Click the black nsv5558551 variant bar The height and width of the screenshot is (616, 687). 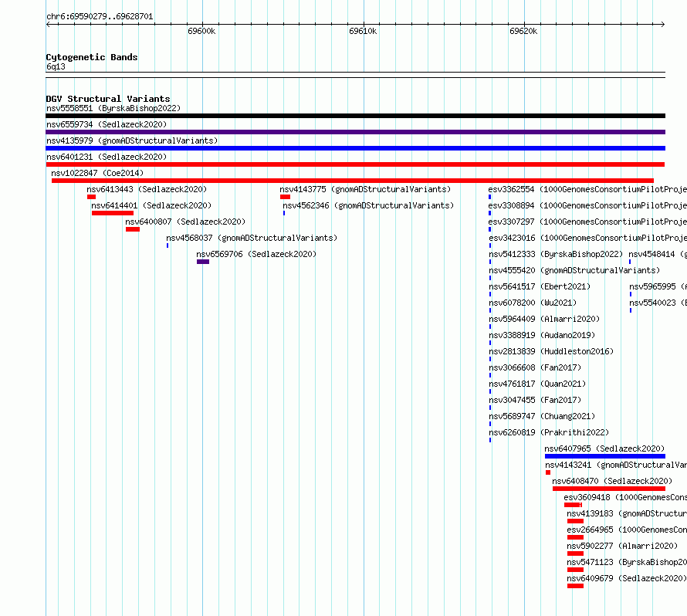(x=355, y=116)
